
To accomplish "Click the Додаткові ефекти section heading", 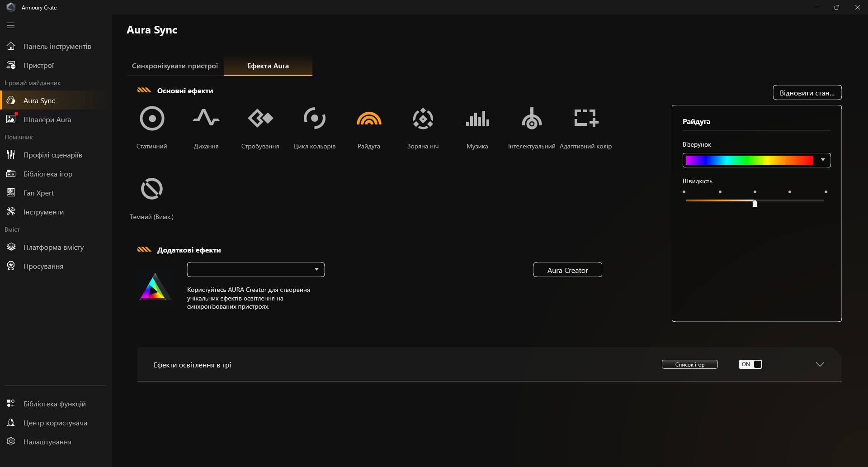I will [x=189, y=250].
